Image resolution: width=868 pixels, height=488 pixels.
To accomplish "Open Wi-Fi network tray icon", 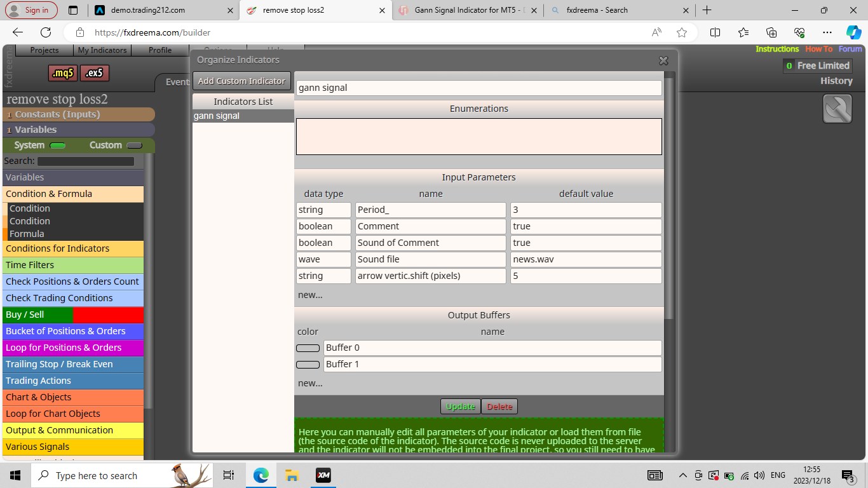I will (745, 475).
